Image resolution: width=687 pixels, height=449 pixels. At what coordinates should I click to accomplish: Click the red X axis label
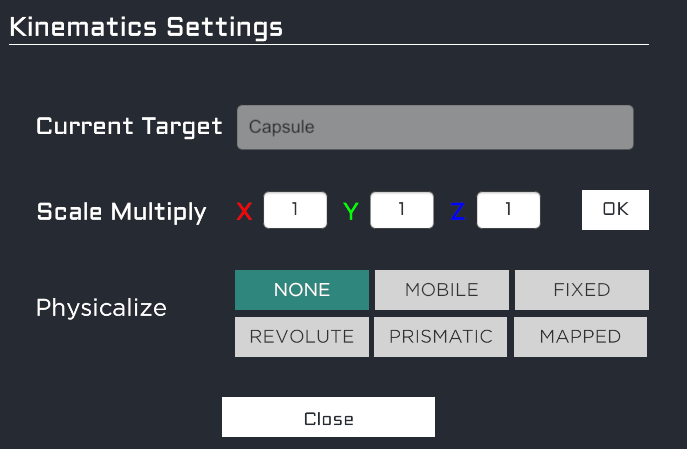244,211
